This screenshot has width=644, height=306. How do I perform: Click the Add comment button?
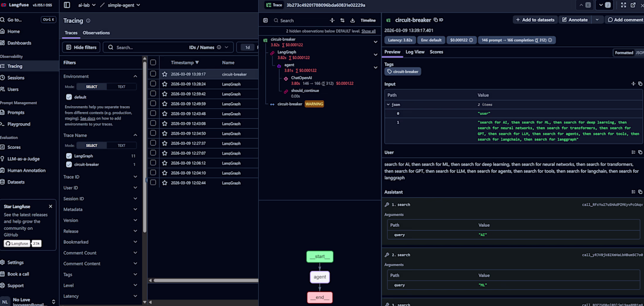coord(625,19)
